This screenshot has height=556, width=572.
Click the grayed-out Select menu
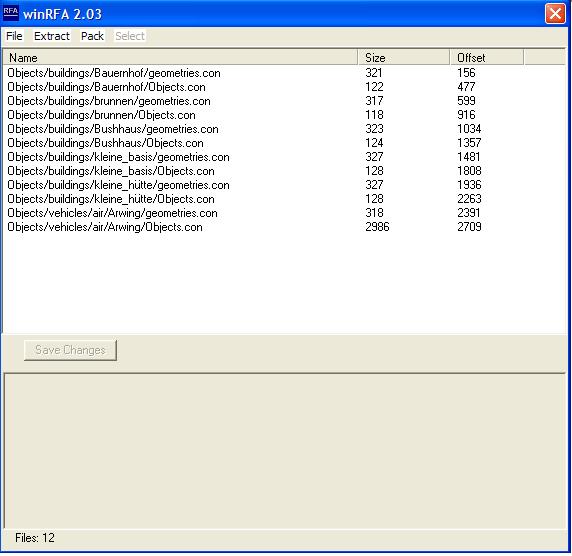click(130, 36)
